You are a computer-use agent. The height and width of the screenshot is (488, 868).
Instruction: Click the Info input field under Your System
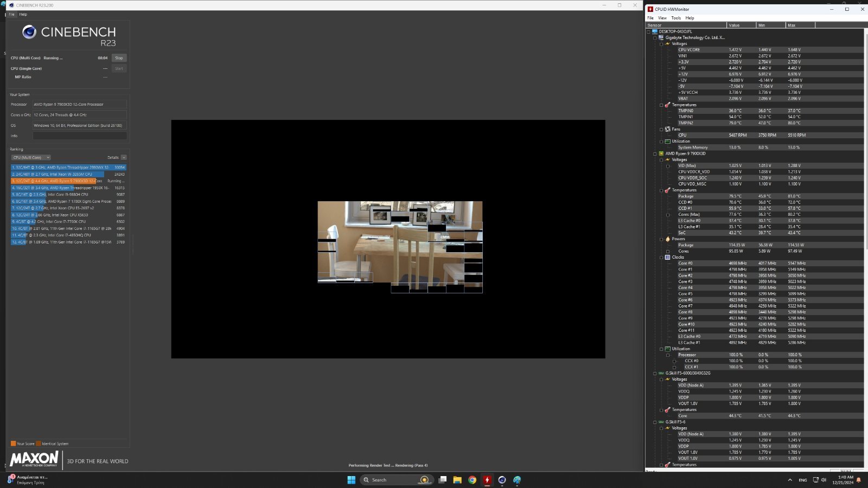80,136
